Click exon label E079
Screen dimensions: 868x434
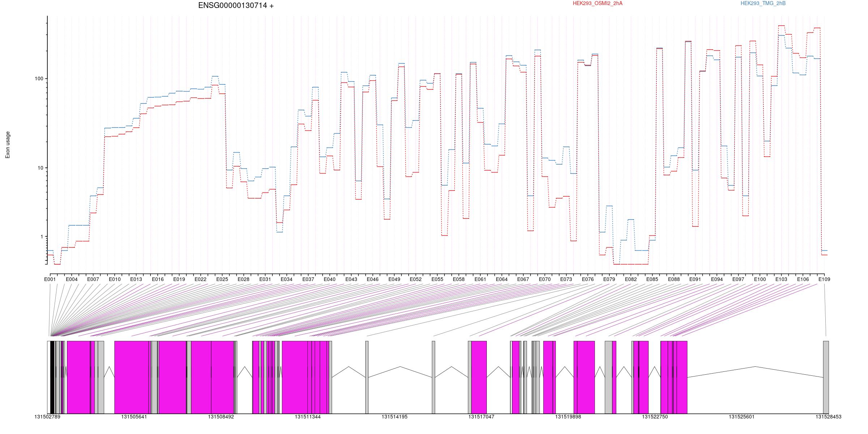609,279
